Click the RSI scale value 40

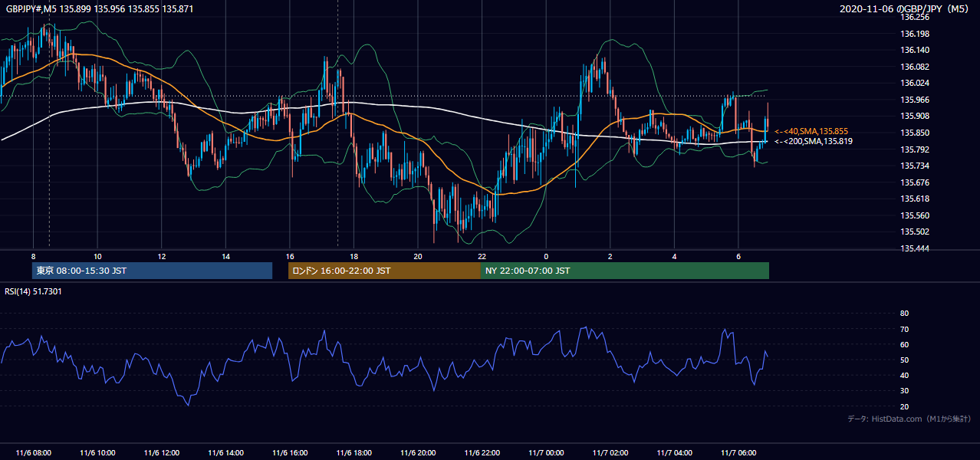coord(904,375)
